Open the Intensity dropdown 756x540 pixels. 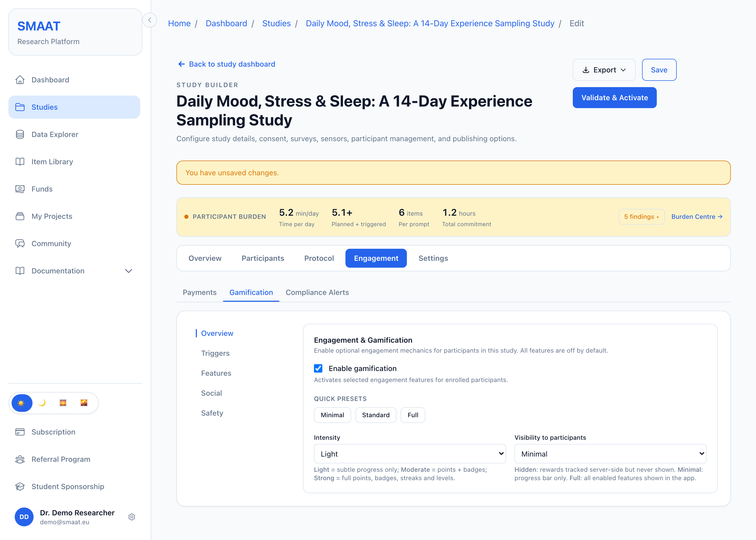[x=410, y=454]
